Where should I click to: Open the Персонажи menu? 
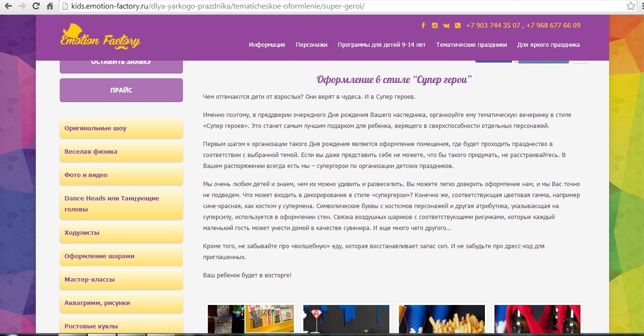pyautogui.click(x=311, y=45)
